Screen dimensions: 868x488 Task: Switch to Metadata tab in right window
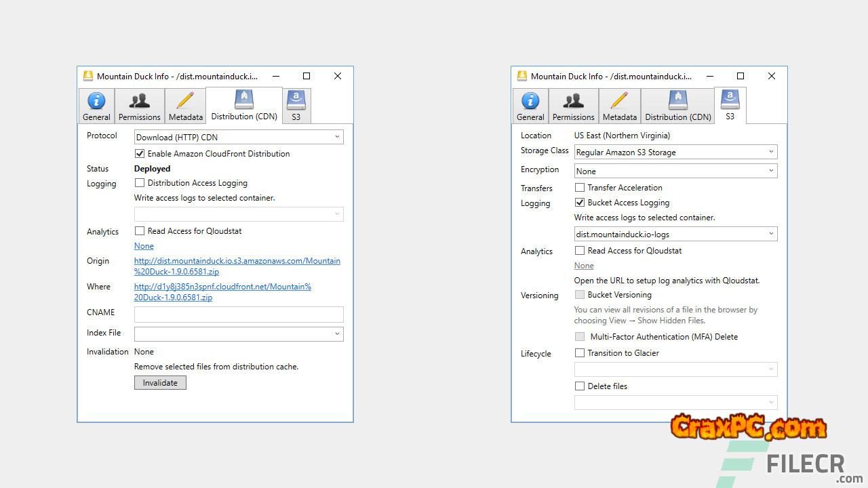[620, 106]
